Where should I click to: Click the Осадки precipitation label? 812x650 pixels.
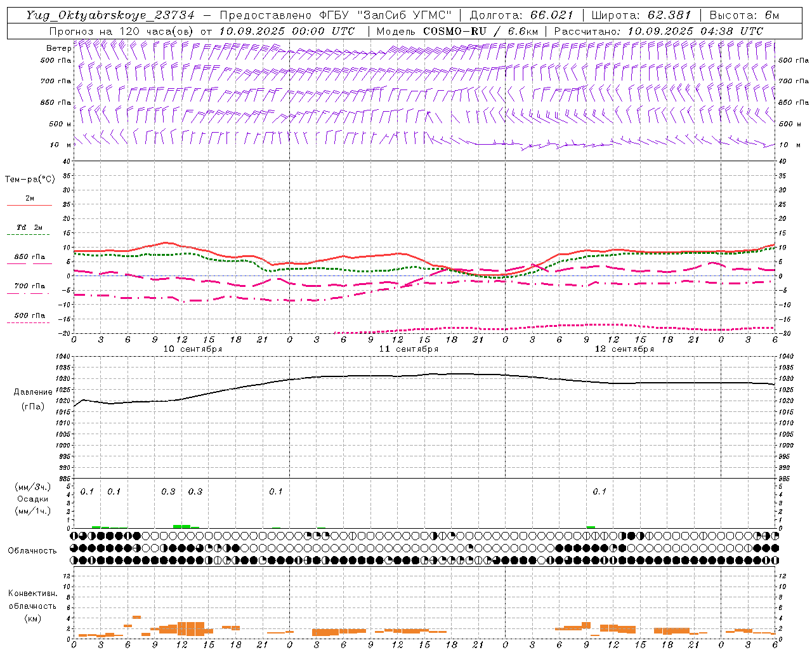pyautogui.click(x=33, y=499)
